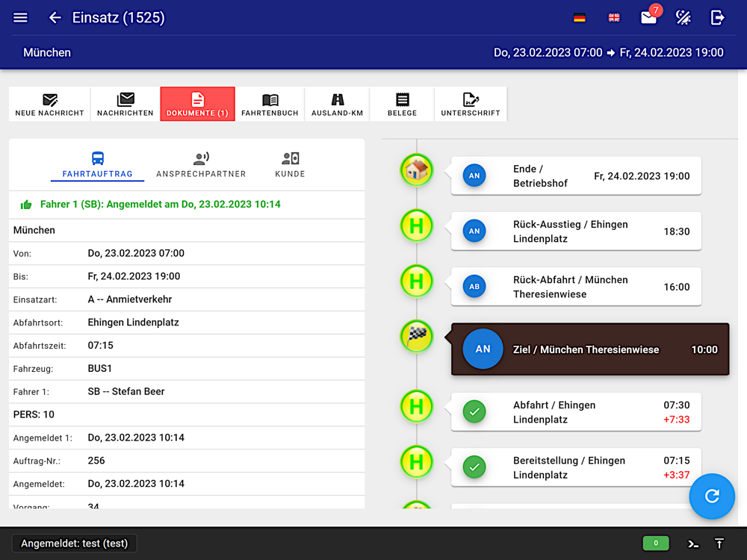Click the checkered flag marker for Ziel

pos(417,336)
